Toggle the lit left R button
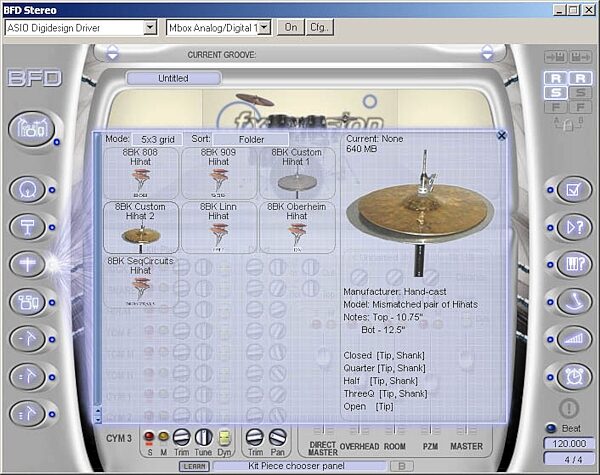The height and width of the screenshot is (475, 600). tap(556, 78)
